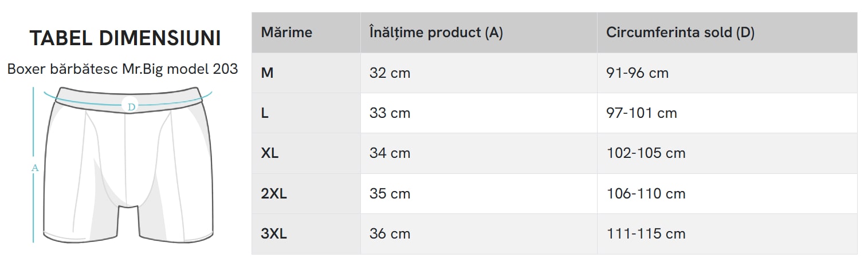The height and width of the screenshot is (270, 868).
Task: Select the L size row label
Action: 265,113
